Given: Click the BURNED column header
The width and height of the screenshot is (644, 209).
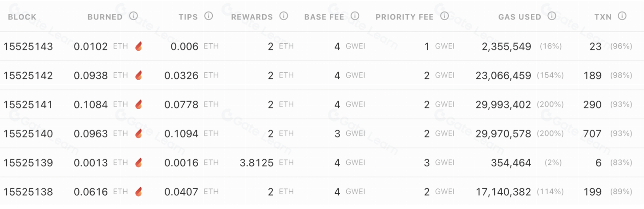Looking at the screenshot, I should point(105,17).
